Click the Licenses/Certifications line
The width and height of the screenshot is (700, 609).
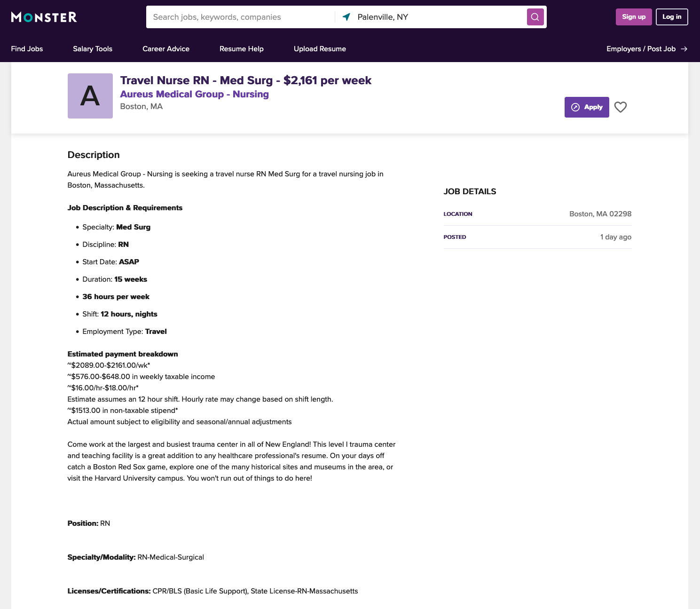213,591
